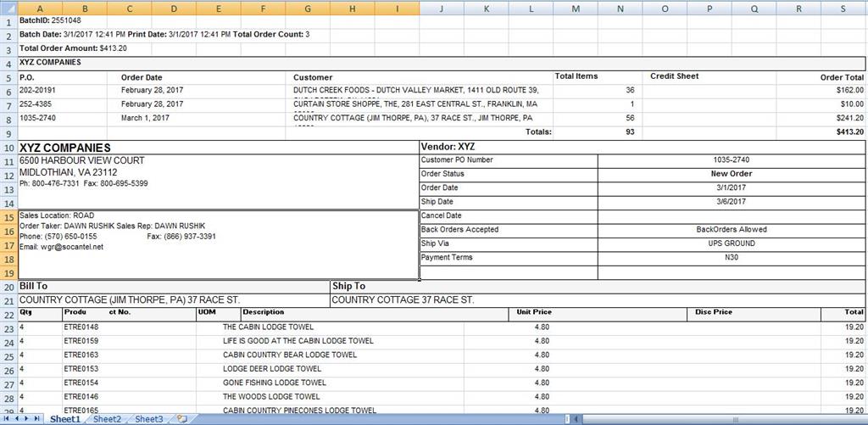Select the $10.00 order total
The height and width of the screenshot is (425, 868).
(x=853, y=104)
